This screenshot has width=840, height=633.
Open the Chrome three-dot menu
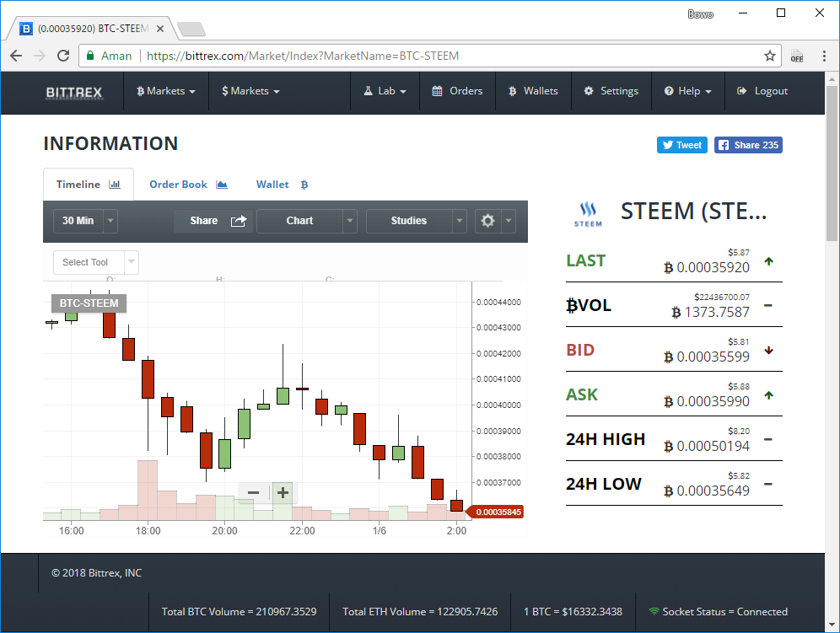click(824, 56)
